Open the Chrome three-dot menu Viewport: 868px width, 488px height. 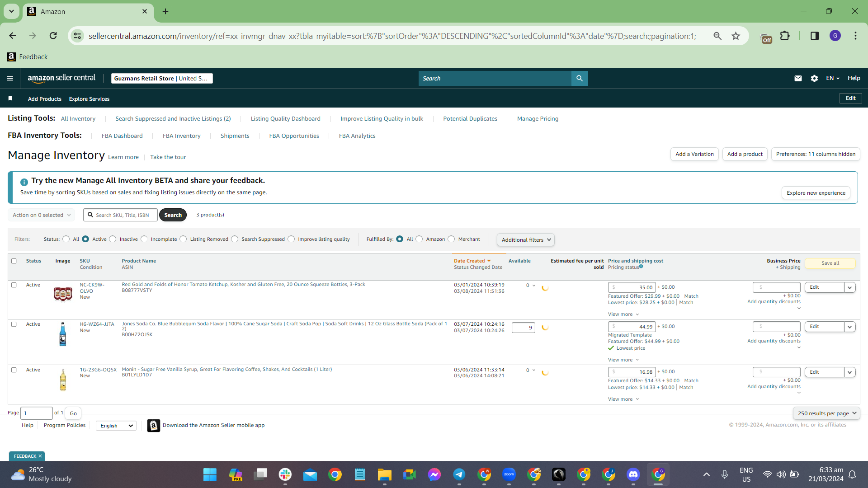click(x=855, y=36)
